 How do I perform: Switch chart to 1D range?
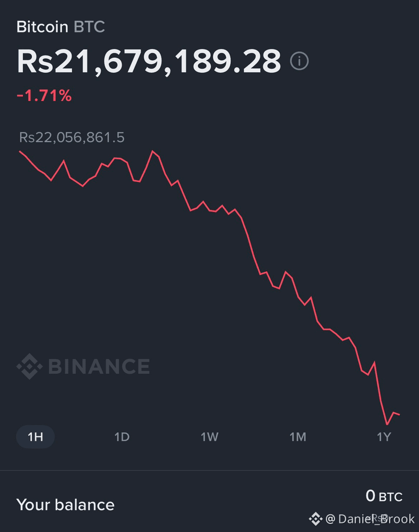122,437
